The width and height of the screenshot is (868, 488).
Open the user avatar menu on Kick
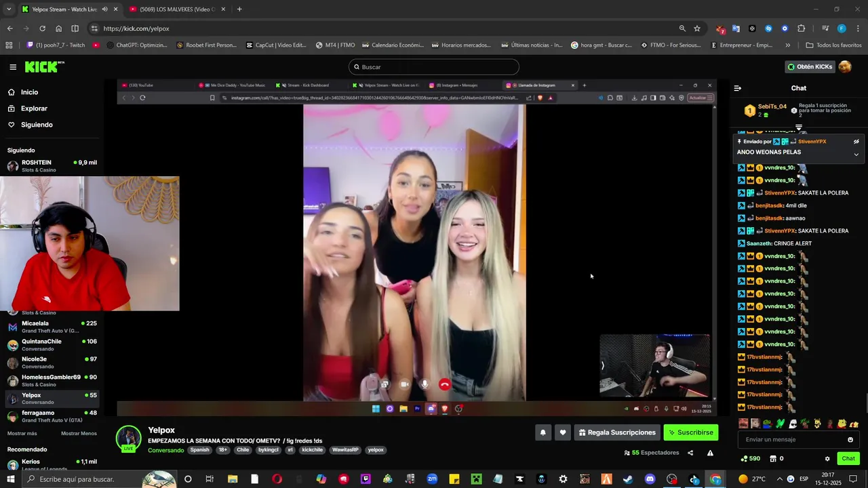pyautogui.click(x=845, y=66)
